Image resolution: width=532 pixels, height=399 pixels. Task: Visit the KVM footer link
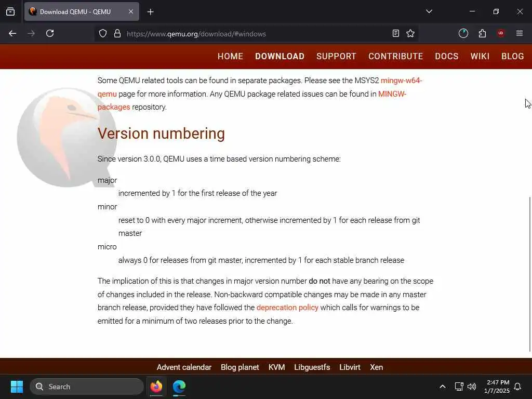[x=276, y=367]
